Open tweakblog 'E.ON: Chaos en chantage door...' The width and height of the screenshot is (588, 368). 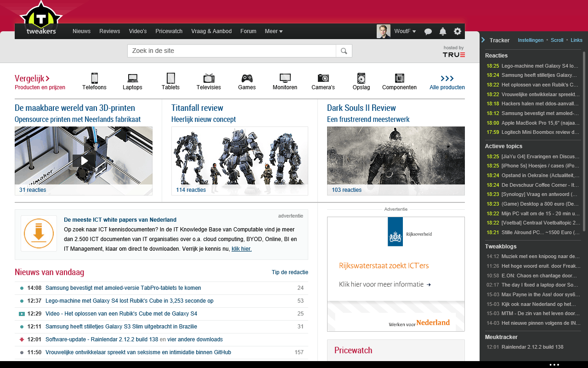(x=539, y=276)
